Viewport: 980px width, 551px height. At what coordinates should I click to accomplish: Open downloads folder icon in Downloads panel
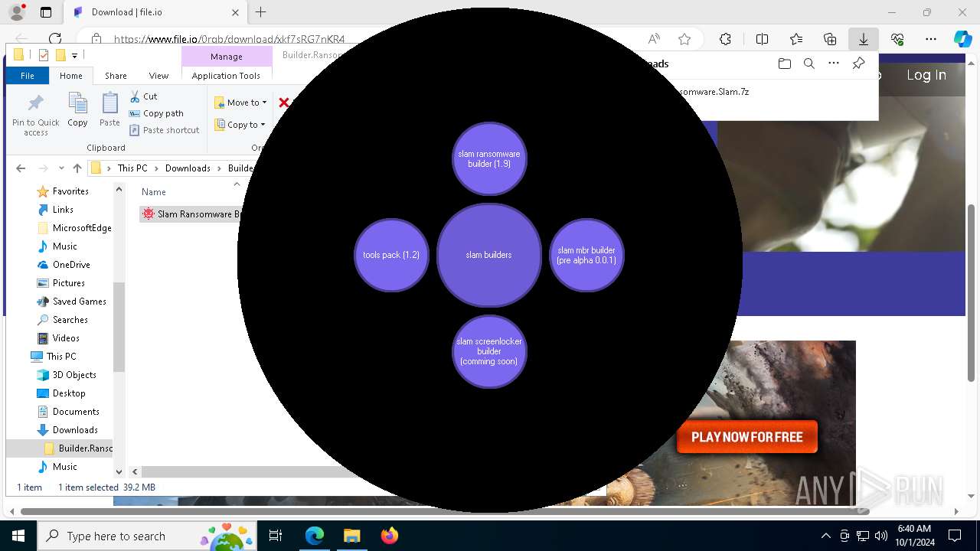(784, 64)
